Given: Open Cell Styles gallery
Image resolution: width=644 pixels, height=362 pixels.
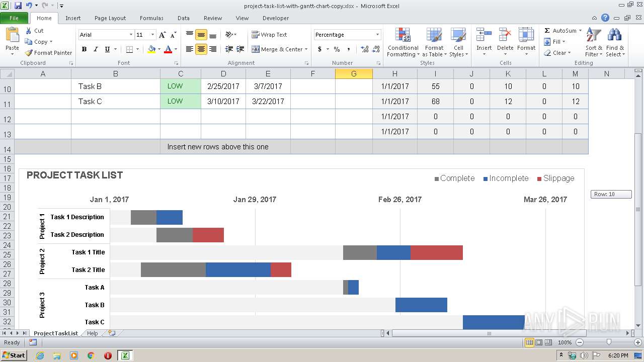Looking at the screenshot, I should point(458,43).
